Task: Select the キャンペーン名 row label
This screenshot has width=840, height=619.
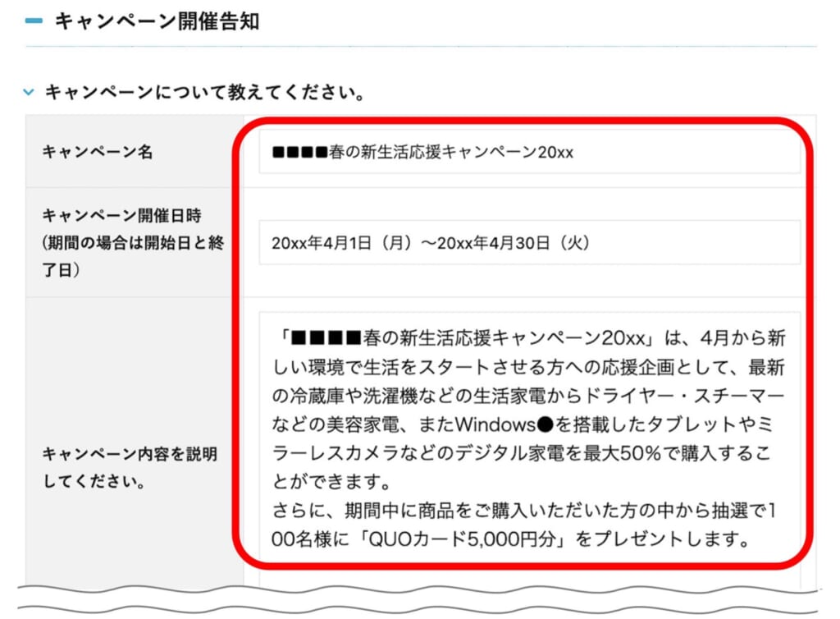Action: [97, 152]
